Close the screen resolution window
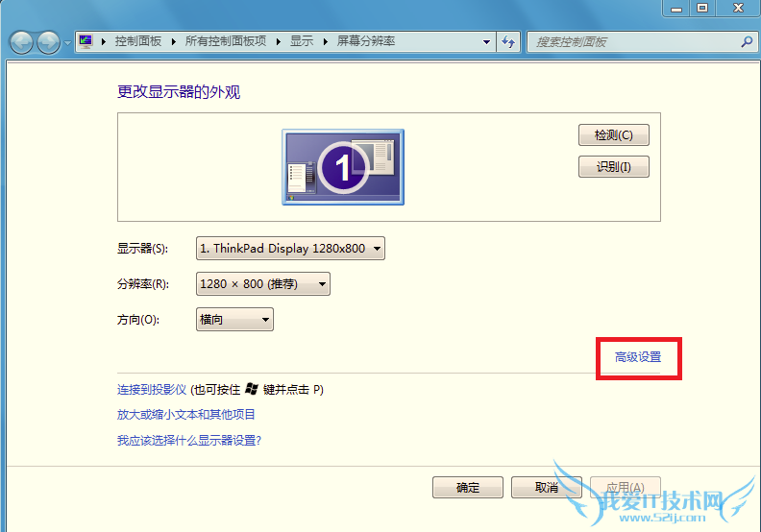 tap(738, 9)
